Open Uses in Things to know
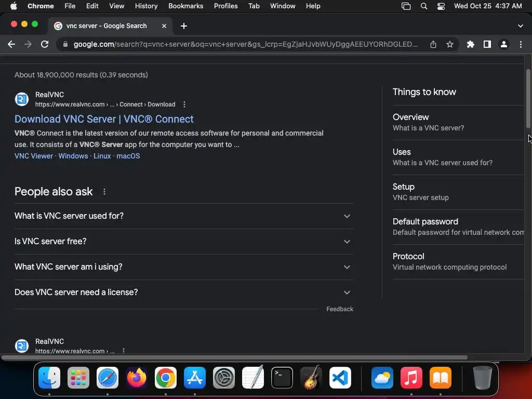This screenshot has height=399, width=532. tap(458, 157)
